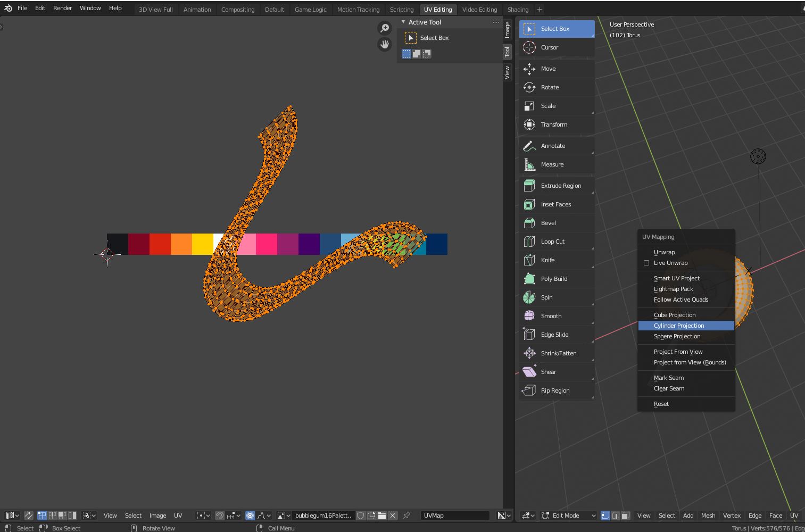Enable the Live Unwrap checkbox
The image size is (805, 532).
click(646, 263)
